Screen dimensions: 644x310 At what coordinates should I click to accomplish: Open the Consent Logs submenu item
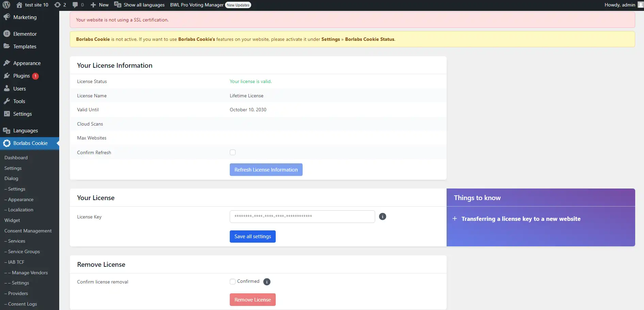tap(21, 304)
